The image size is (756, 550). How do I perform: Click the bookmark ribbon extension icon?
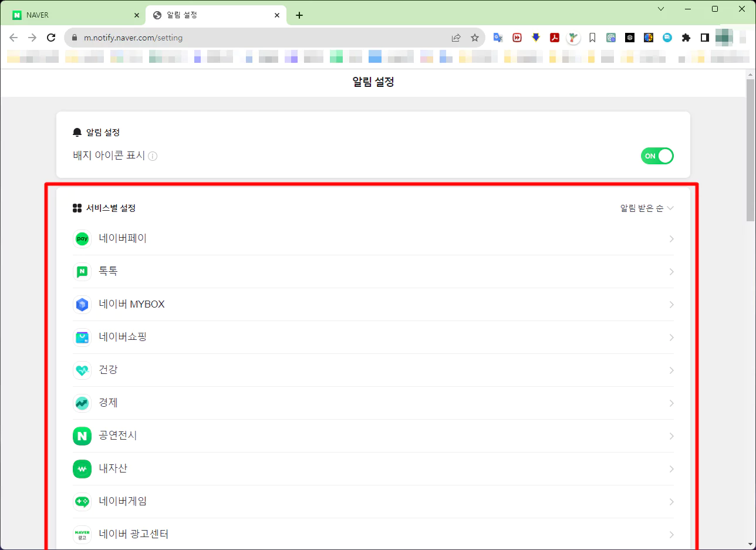tap(592, 38)
